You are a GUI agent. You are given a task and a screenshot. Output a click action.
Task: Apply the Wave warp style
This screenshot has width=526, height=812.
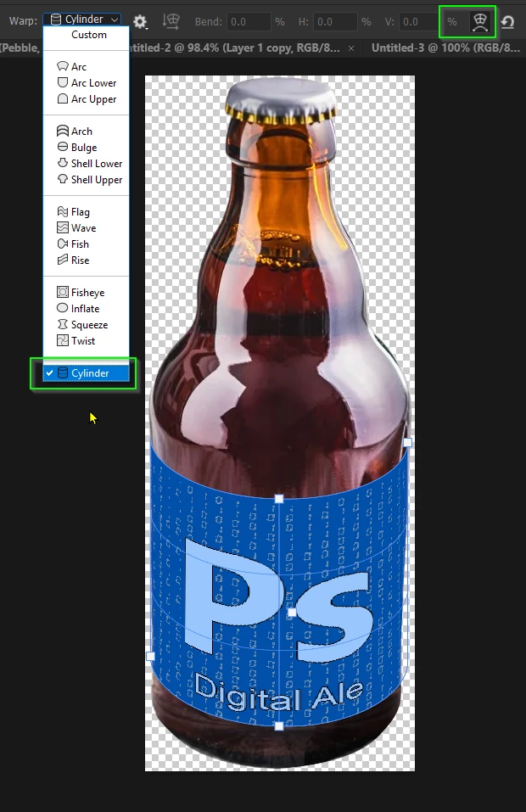[86, 228]
